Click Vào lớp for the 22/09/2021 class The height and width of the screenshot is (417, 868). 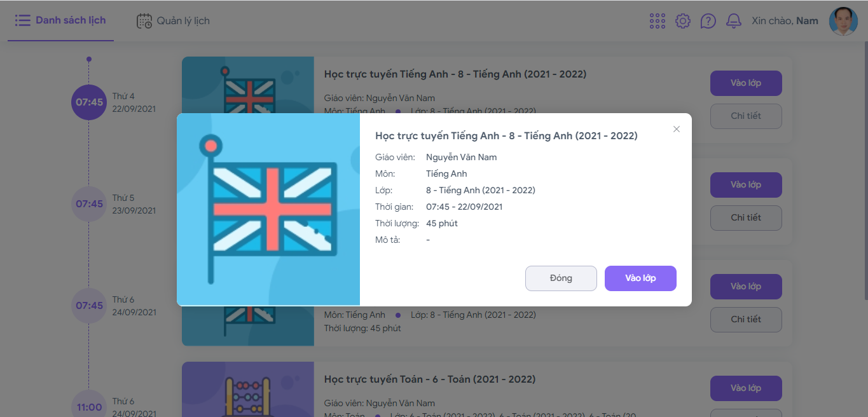point(746,83)
